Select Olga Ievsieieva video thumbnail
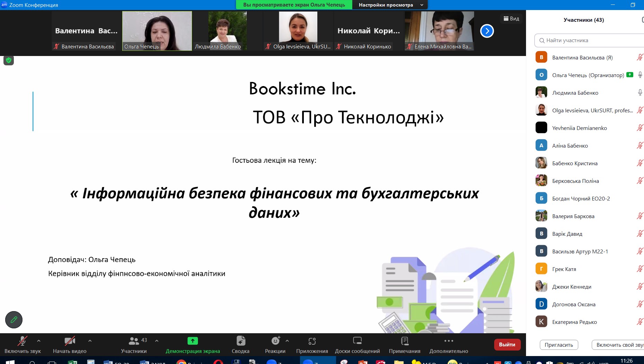 click(x=298, y=31)
